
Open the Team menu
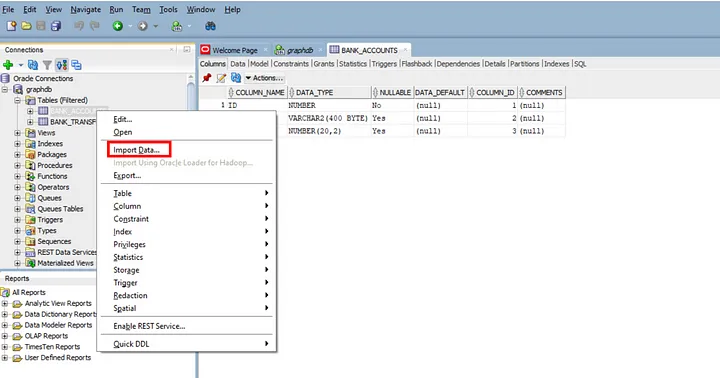pyautogui.click(x=141, y=9)
